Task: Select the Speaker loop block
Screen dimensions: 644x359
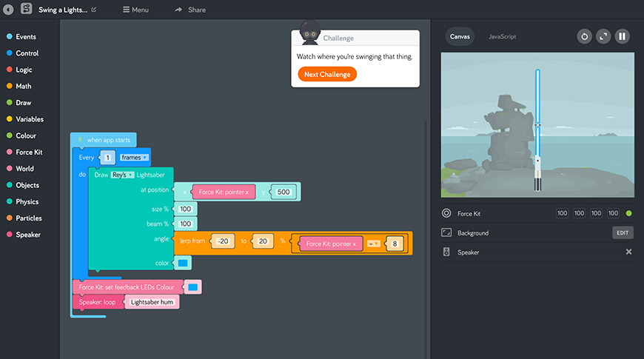Action: click(x=97, y=302)
